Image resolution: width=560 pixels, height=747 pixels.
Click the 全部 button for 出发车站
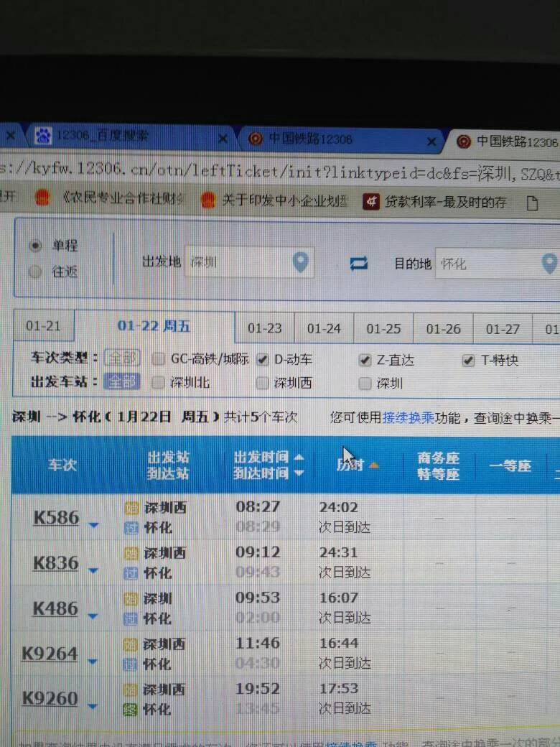[x=122, y=381]
